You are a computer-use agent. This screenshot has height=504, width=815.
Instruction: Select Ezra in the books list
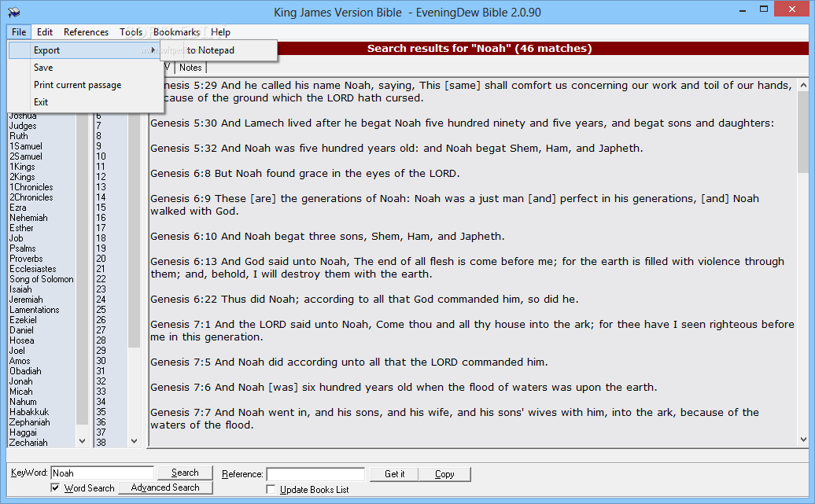pyautogui.click(x=17, y=208)
